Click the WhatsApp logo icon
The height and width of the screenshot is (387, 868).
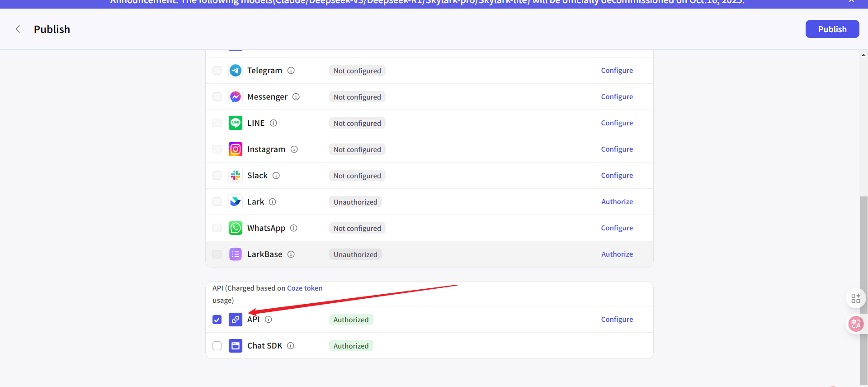click(235, 228)
